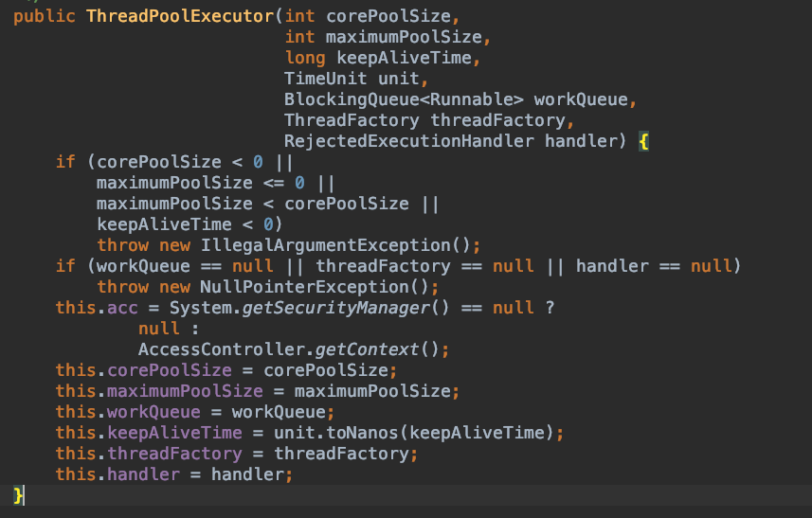The image size is (812, 518).
Task: Click the highlighted opening curly brace
Action: point(643,141)
